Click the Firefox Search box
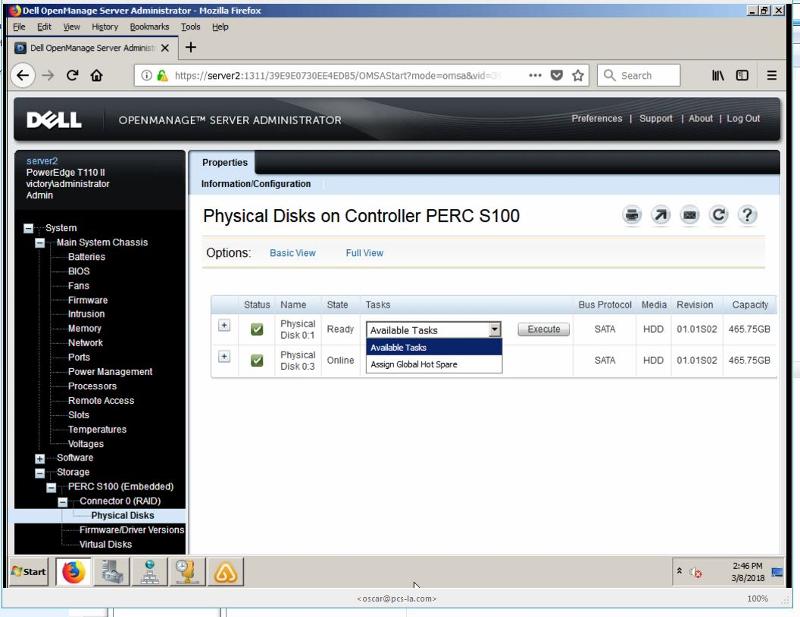The height and width of the screenshot is (617, 800). [638, 76]
